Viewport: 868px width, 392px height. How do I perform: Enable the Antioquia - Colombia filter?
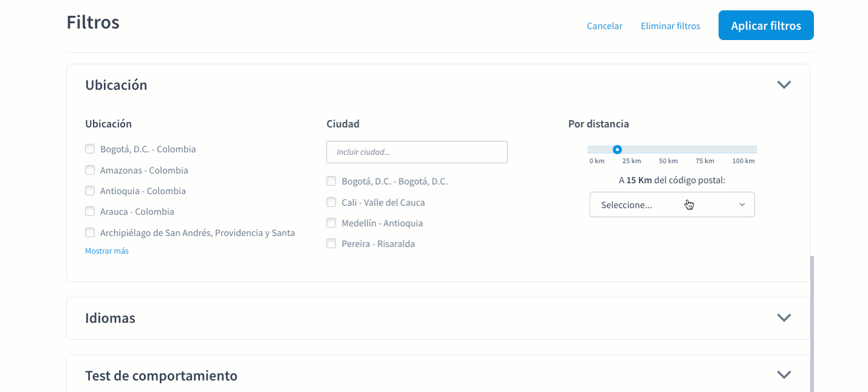pyautogui.click(x=89, y=191)
